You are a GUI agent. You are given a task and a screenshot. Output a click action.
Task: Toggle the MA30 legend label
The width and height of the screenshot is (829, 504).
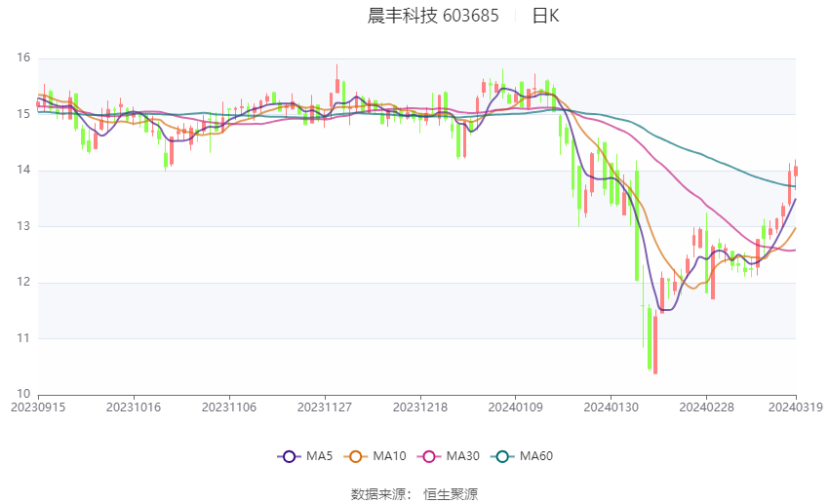click(x=462, y=456)
